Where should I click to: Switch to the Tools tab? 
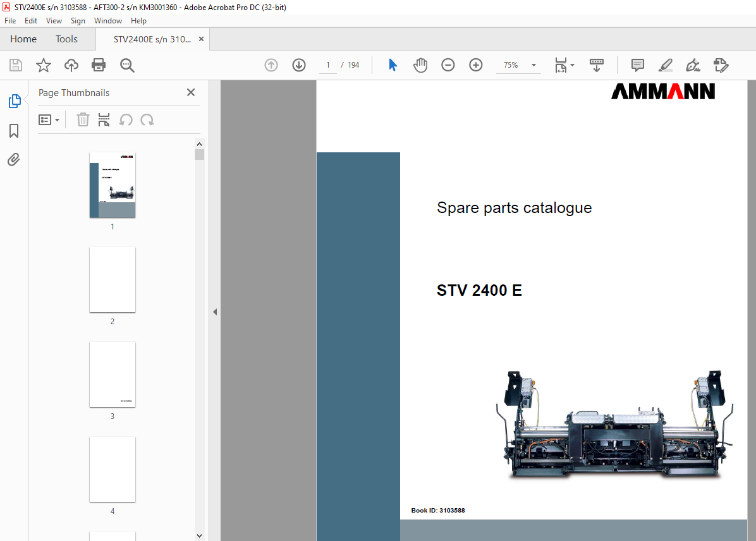66,39
